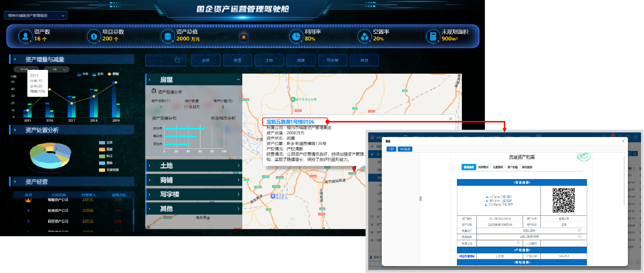Click the green seal stamp on the archive
Viewport: 644px width, 273px height.
tap(584, 156)
